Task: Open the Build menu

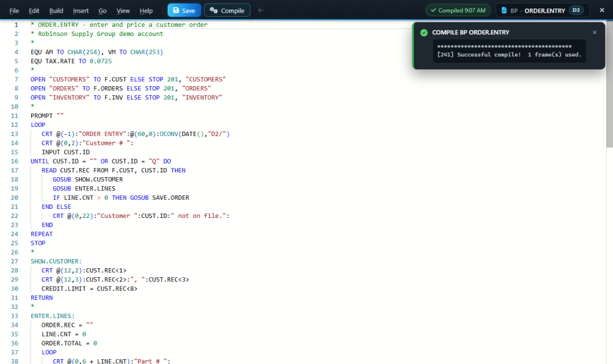Action: pyautogui.click(x=56, y=11)
